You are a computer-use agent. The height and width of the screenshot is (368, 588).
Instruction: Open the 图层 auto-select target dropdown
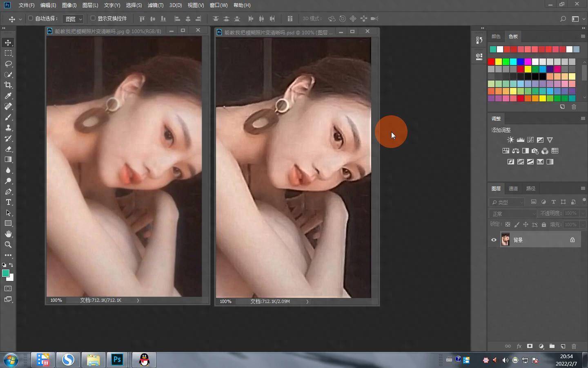pos(74,19)
